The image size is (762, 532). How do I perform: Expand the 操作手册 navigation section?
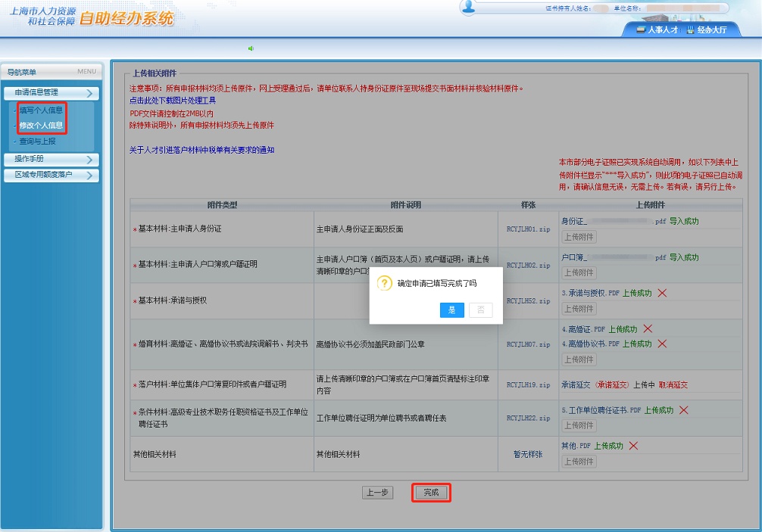pos(51,159)
